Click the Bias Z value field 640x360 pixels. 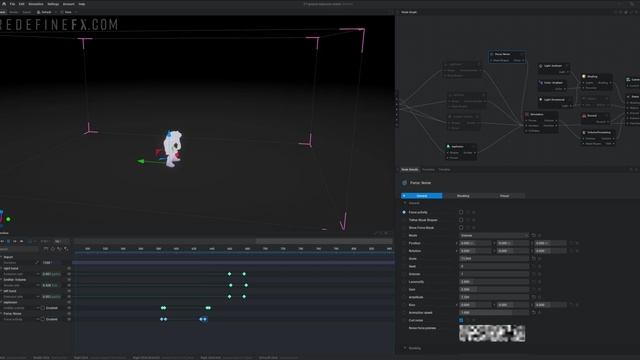point(550,305)
